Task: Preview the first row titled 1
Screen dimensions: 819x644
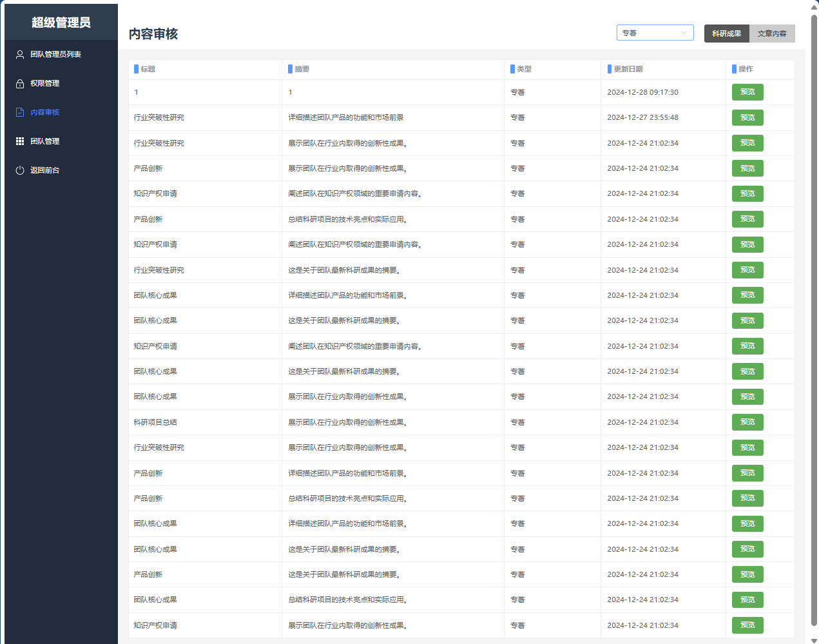Action: pos(747,92)
